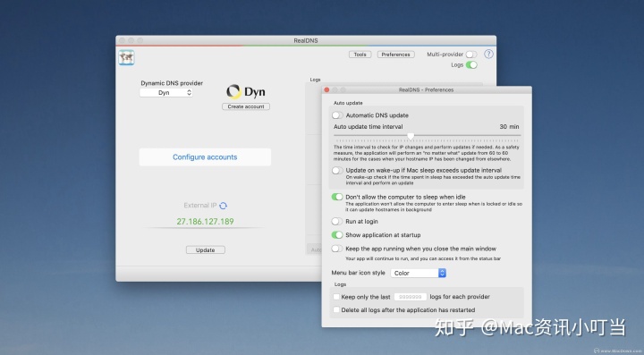
Task: Turn off the Logs switch in main window
Action: (x=471, y=65)
